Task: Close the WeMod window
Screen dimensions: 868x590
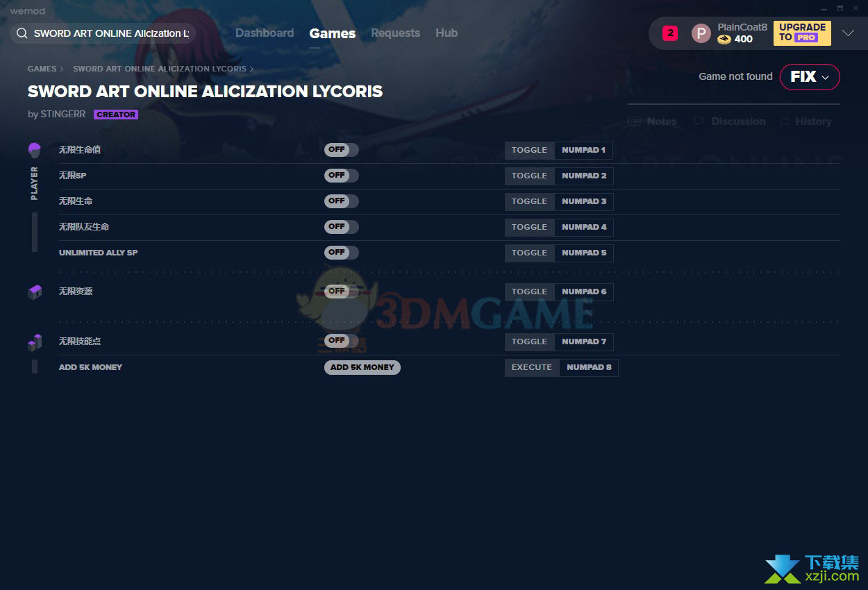Action: (x=856, y=8)
